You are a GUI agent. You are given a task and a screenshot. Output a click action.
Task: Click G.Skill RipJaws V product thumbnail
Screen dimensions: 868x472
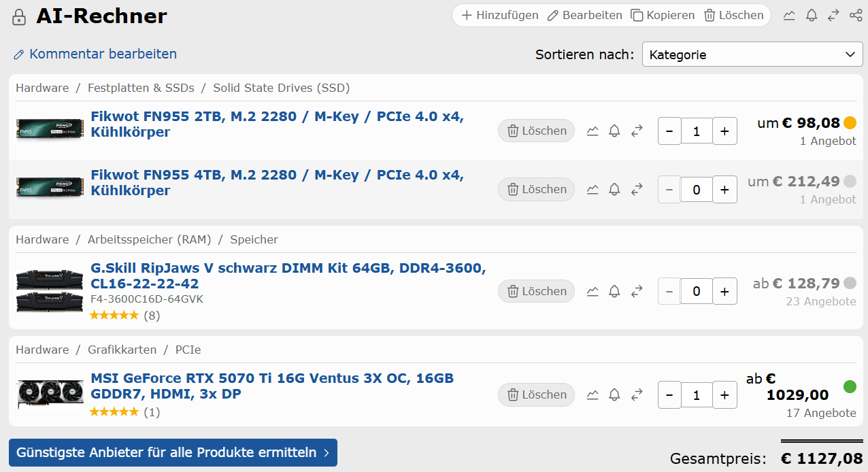[x=50, y=291]
